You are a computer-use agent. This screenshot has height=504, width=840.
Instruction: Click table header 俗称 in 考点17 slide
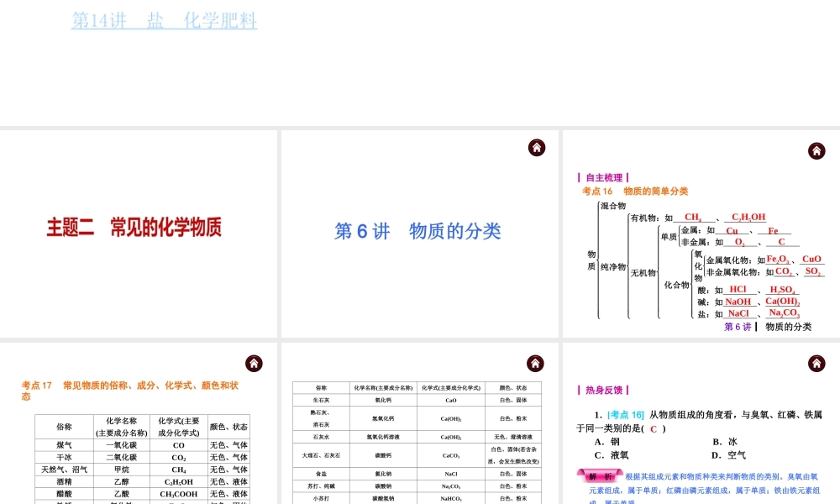(x=64, y=427)
